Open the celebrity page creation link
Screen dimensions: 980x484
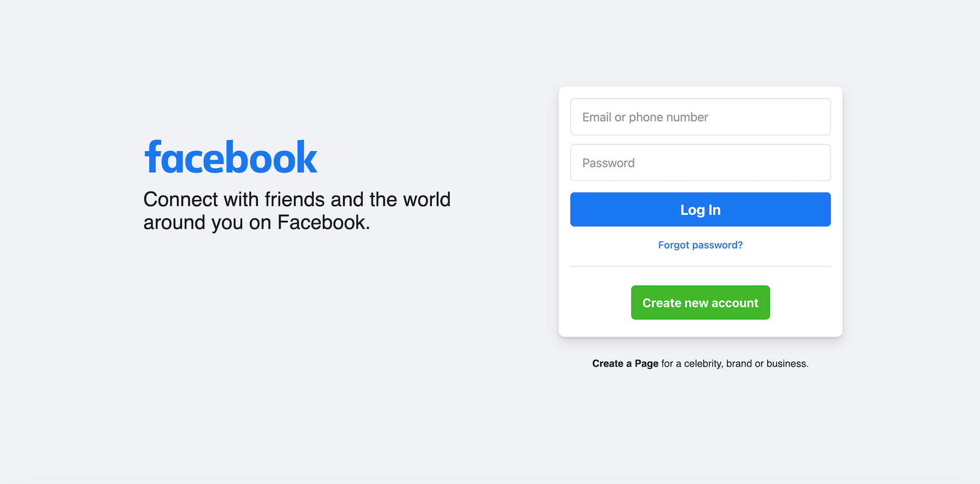pyautogui.click(x=625, y=363)
